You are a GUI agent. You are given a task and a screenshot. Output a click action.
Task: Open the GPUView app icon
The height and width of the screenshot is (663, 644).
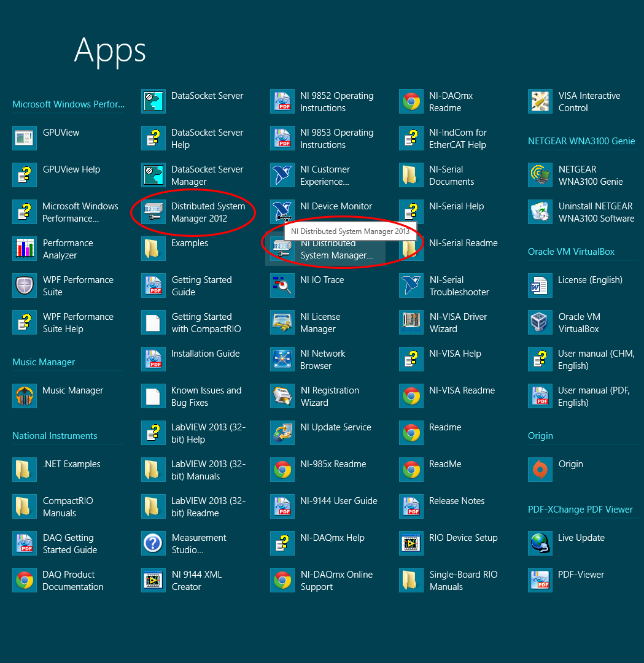pos(25,138)
